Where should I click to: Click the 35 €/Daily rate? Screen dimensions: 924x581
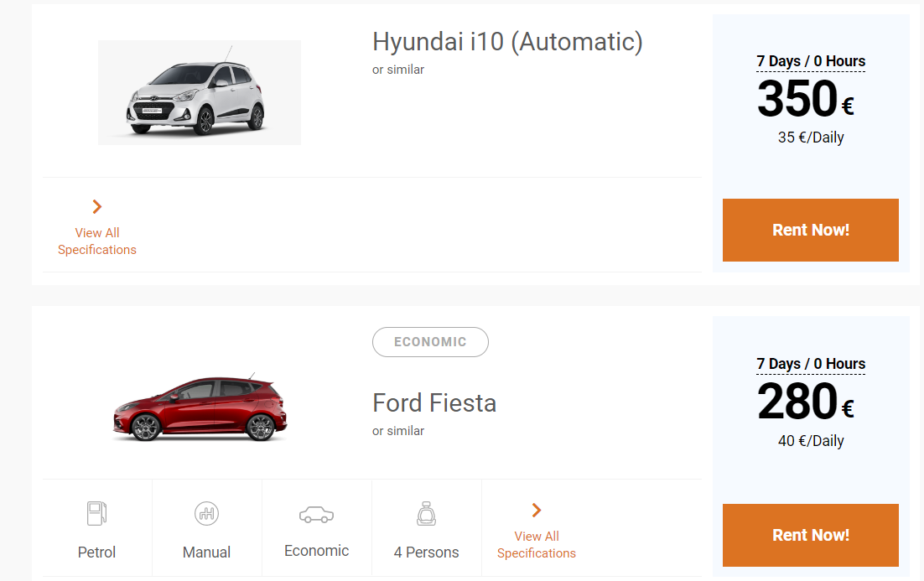tap(811, 137)
